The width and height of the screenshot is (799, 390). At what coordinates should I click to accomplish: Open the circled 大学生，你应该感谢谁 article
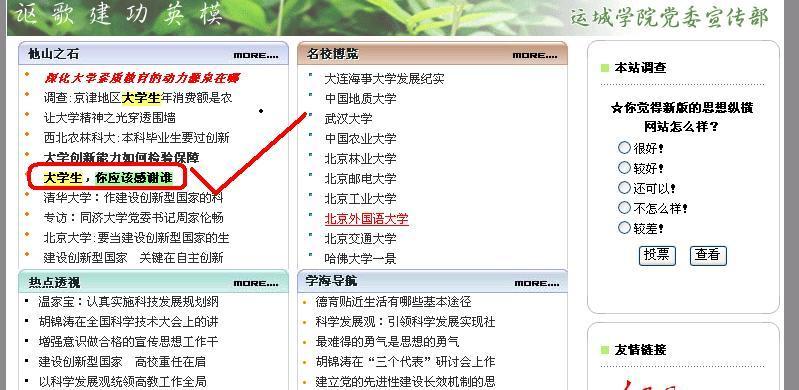[108, 178]
